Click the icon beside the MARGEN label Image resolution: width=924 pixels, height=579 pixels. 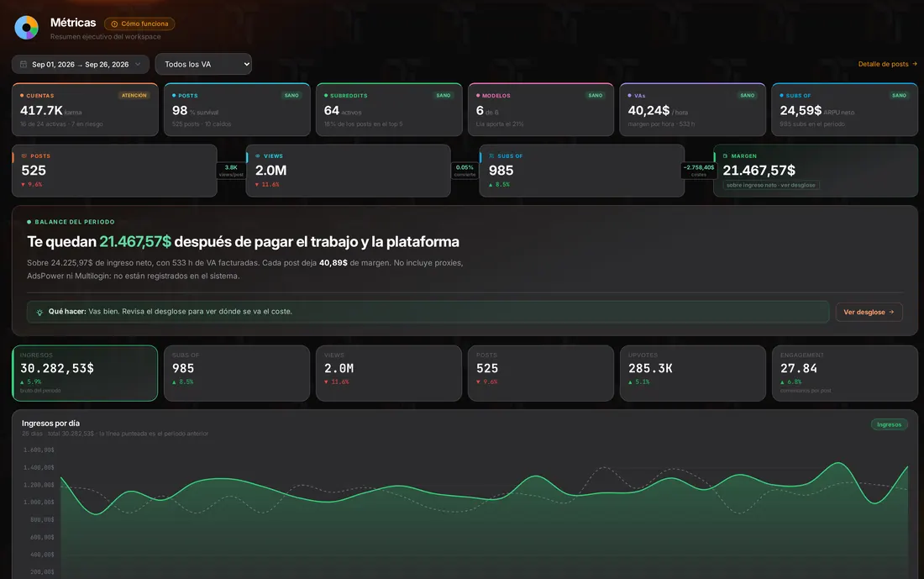coord(726,156)
